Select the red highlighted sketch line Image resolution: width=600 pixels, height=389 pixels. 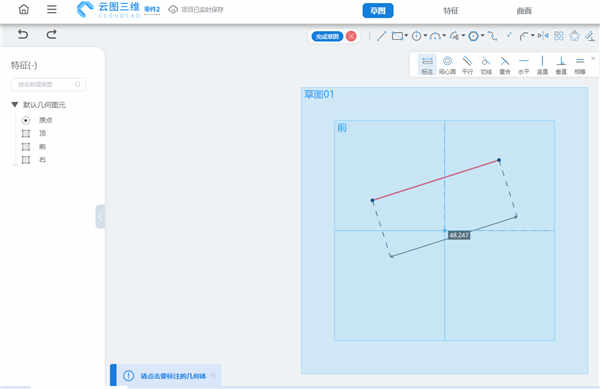pyautogui.click(x=435, y=180)
